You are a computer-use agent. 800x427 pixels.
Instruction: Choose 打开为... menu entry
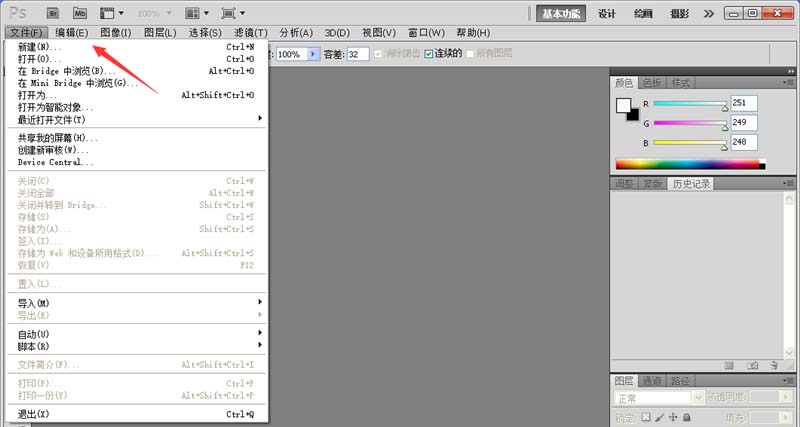pos(136,95)
